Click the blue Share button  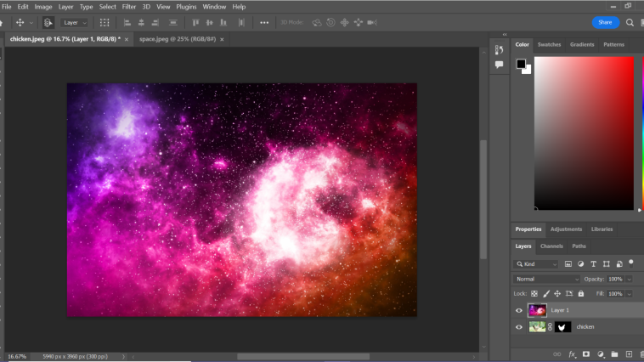pyautogui.click(x=606, y=22)
